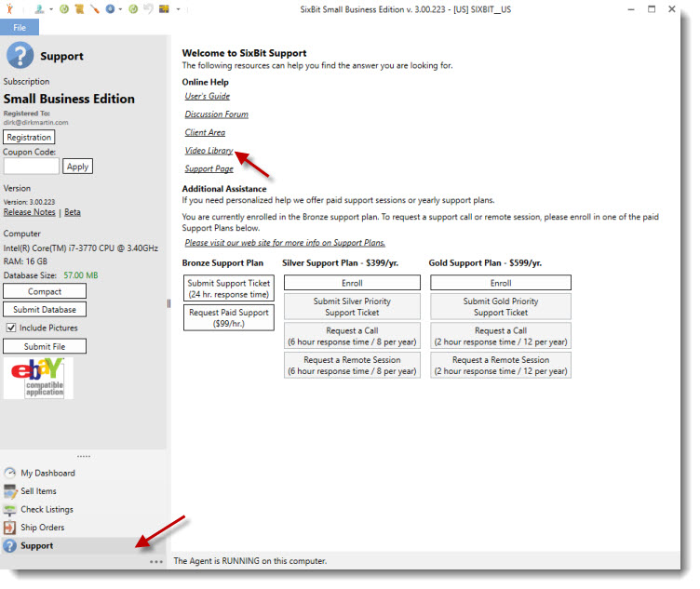Open the User's Guide link
The image size is (700, 589).
[208, 97]
